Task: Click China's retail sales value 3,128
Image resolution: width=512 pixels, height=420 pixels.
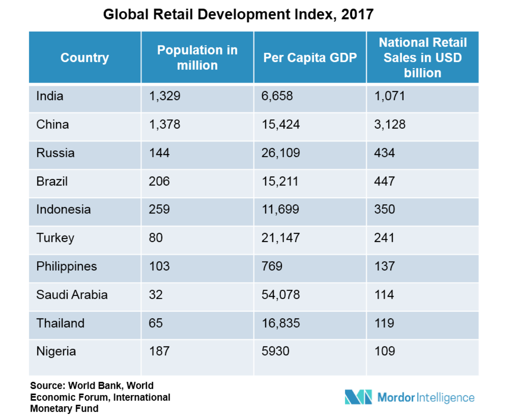Action: (x=390, y=125)
